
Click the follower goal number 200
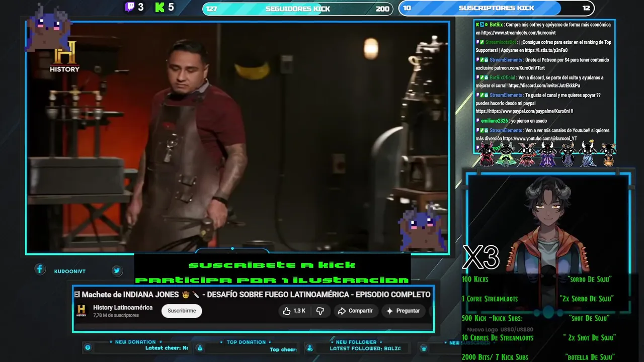[382, 9]
